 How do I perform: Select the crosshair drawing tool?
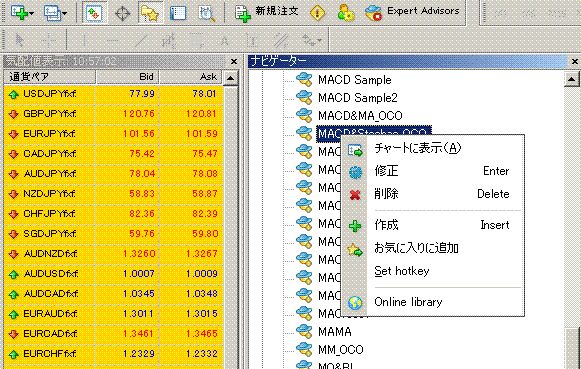coord(48,40)
